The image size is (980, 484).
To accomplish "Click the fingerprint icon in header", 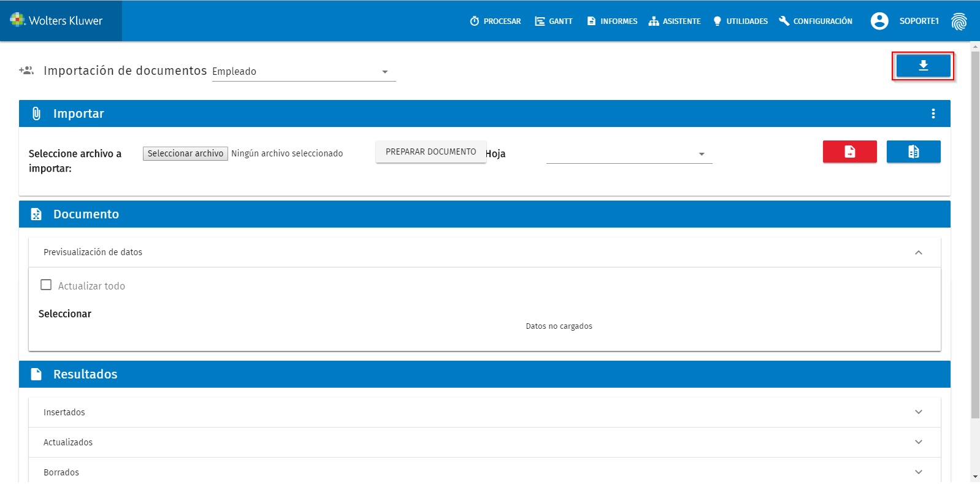I will [959, 21].
